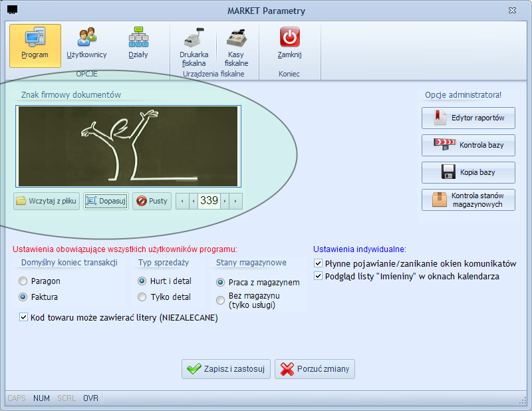Open Edytor raportów report editor
Screen dimensions: 532x411
[468, 118]
